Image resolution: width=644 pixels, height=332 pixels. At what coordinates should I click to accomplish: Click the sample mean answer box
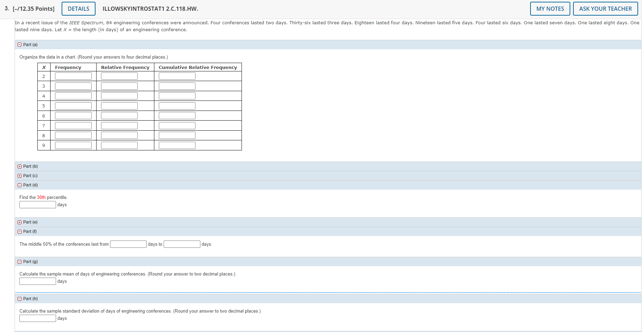pyautogui.click(x=37, y=281)
